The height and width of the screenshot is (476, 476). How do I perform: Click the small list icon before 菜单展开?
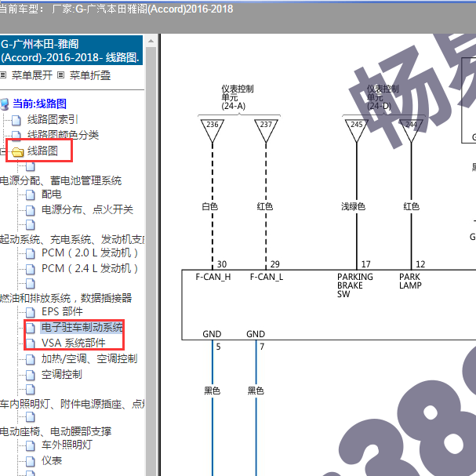point(3,75)
